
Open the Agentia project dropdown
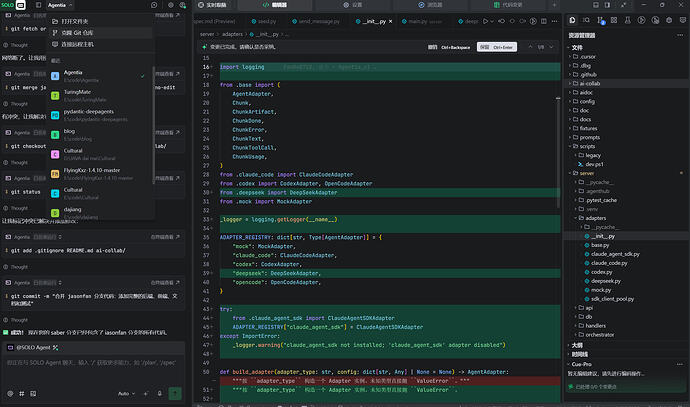(60, 5)
